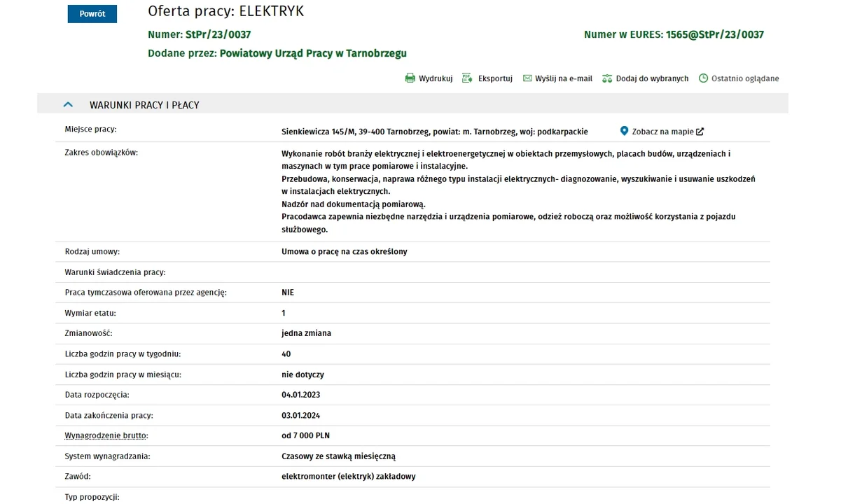The image size is (848, 504).
Task: Click the start date 04.01.2023
Action: (x=301, y=395)
